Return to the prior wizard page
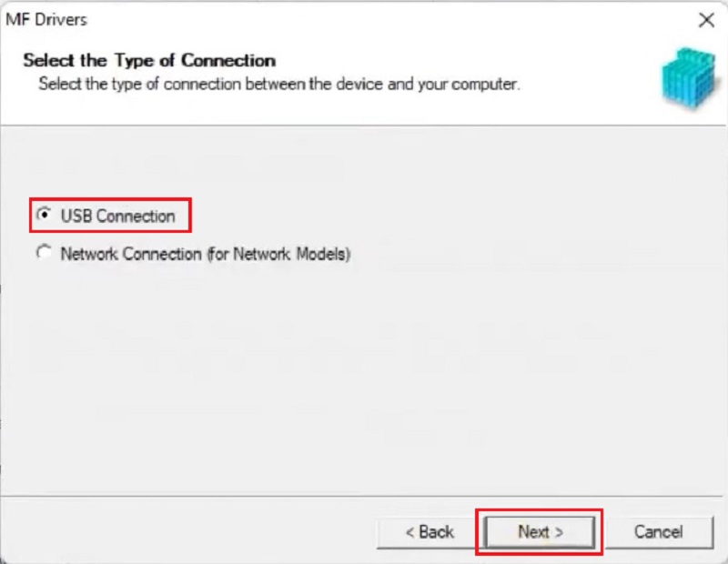 pyautogui.click(x=430, y=532)
